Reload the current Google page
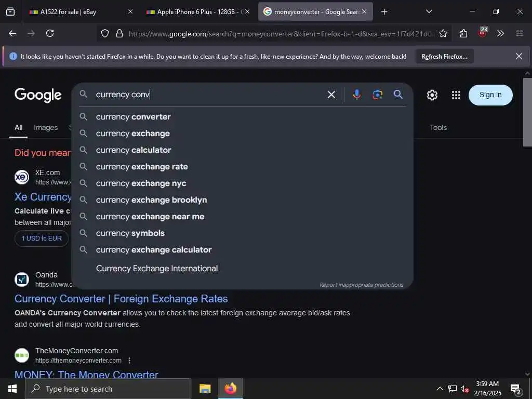Screen dimensions: 532x399 pos(50,33)
